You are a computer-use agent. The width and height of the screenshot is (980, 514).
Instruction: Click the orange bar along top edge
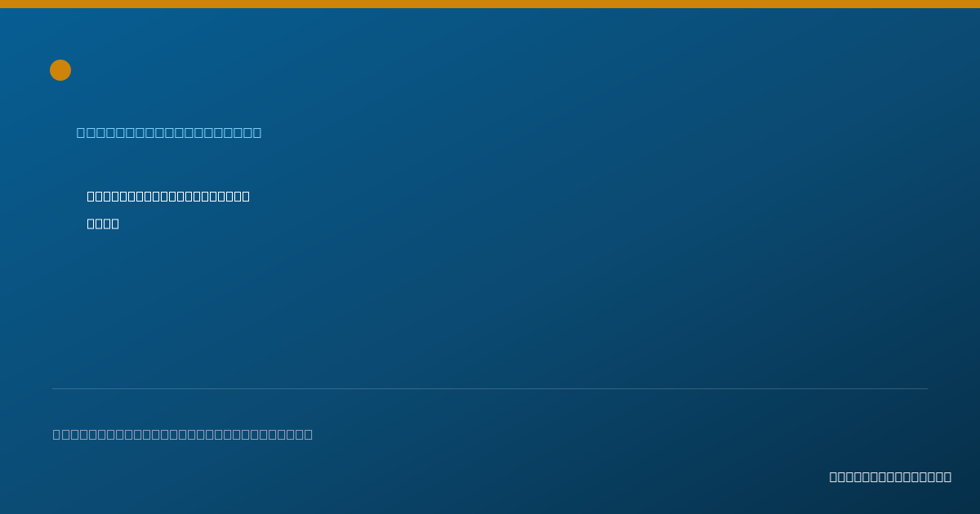(490, 4)
